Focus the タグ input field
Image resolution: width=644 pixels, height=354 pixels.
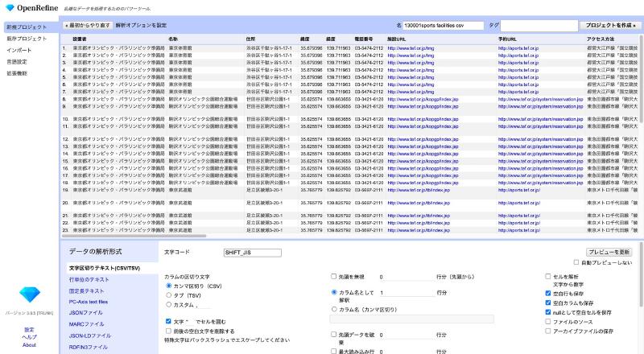pos(539,26)
